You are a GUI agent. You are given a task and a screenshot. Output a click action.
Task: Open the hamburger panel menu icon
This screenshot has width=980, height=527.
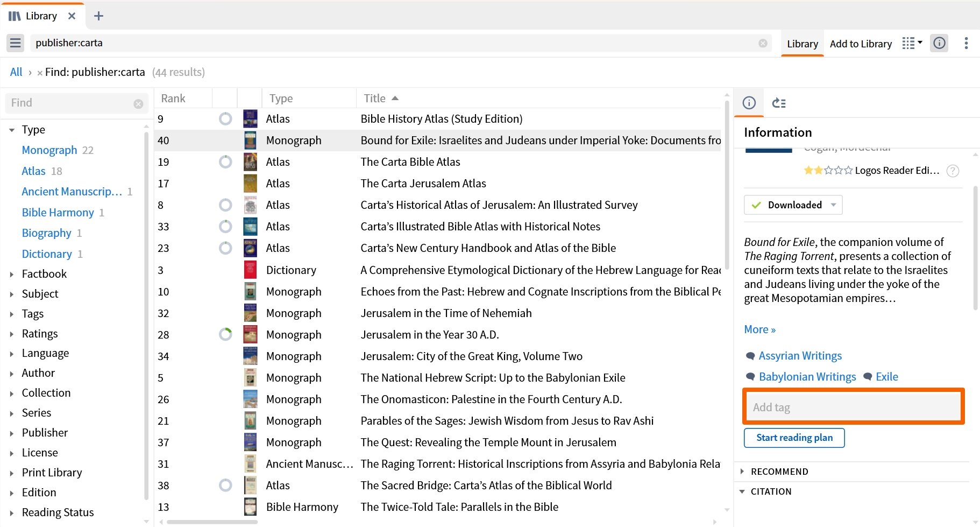point(15,43)
